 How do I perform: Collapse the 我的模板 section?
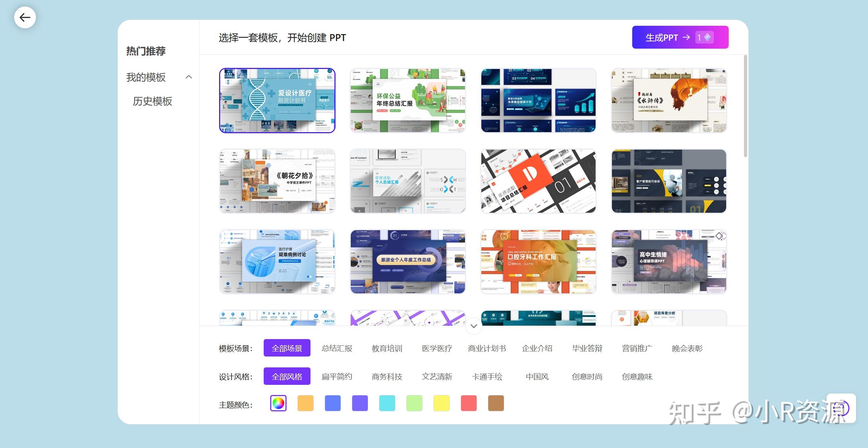(188, 77)
